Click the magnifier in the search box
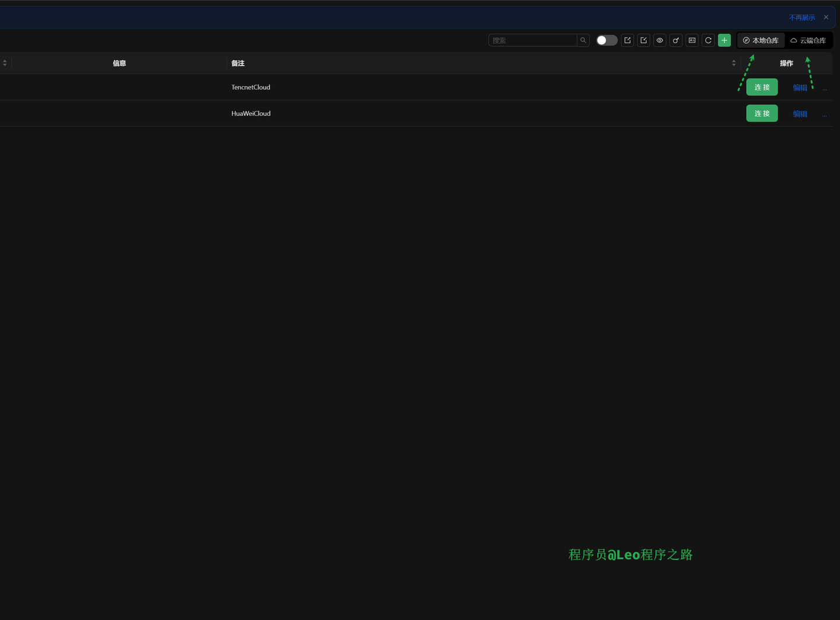This screenshot has height=620, width=840. [x=583, y=40]
